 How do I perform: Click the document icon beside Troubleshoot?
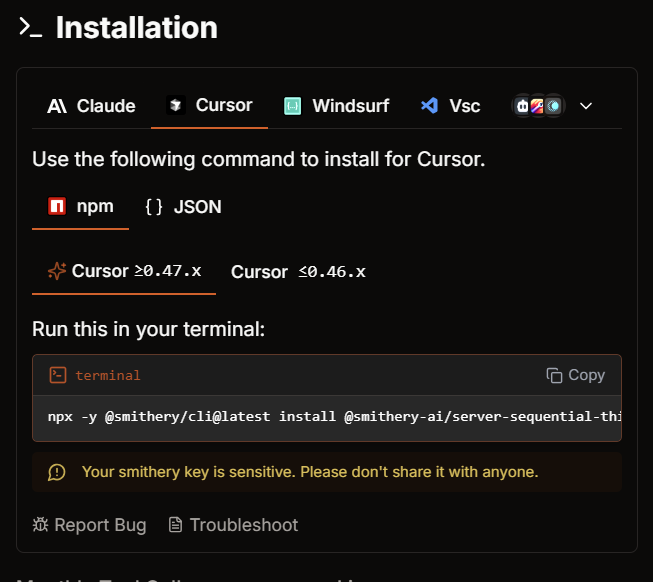point(175,525)
